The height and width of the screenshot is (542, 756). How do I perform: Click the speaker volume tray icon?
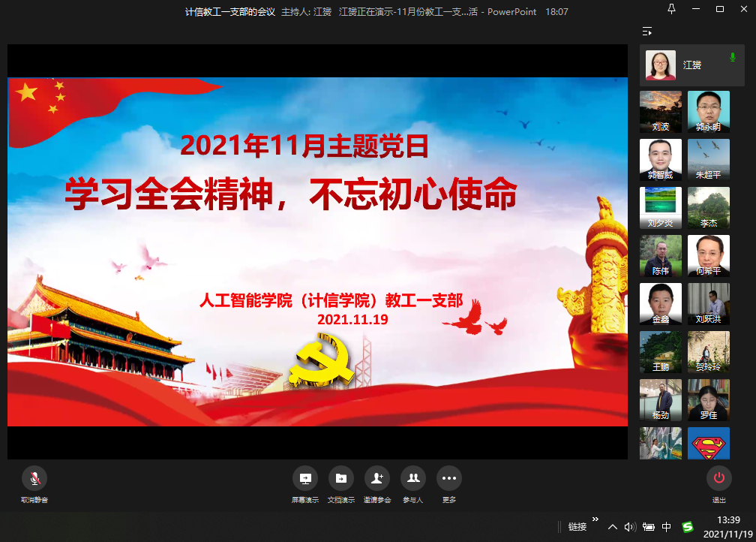click(630, 527)
